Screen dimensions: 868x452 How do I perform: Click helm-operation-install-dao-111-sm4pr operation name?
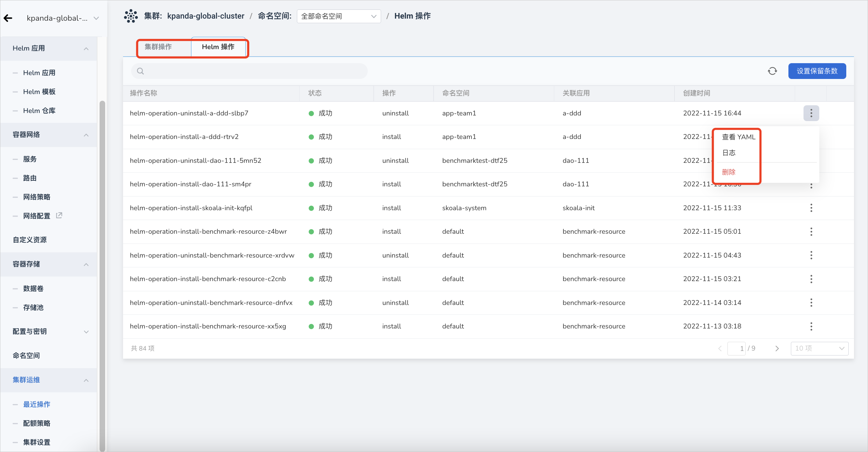click(x=190, y=184)
